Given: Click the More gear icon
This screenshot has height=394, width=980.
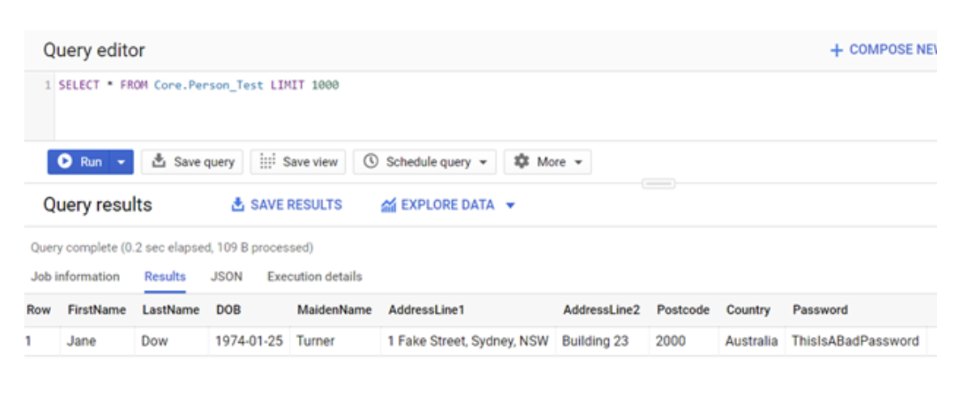Looking at the screenshot, I should 522,162.
